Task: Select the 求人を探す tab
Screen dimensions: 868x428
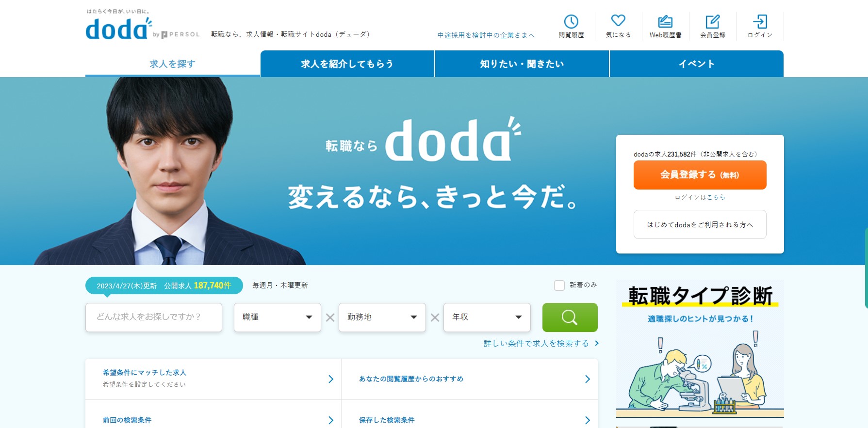Action: 173,64
